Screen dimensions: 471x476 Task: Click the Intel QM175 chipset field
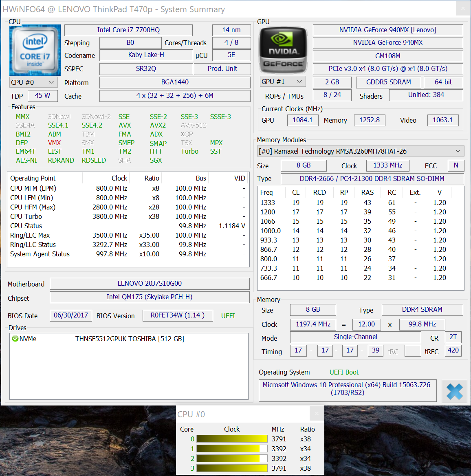click(x=150, y=297)
